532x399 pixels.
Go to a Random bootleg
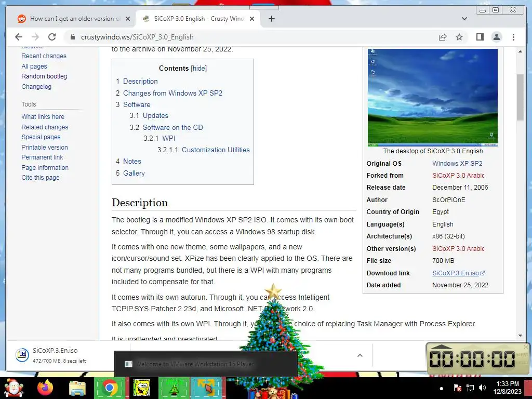coord(44,76)
